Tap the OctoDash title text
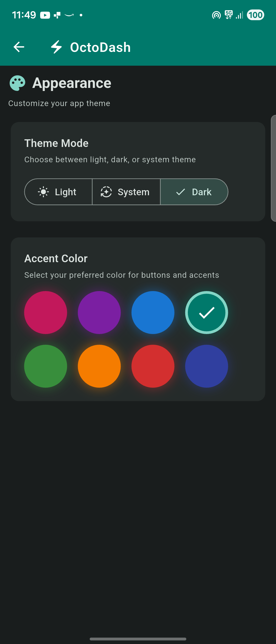 click(x=100, y=47)
